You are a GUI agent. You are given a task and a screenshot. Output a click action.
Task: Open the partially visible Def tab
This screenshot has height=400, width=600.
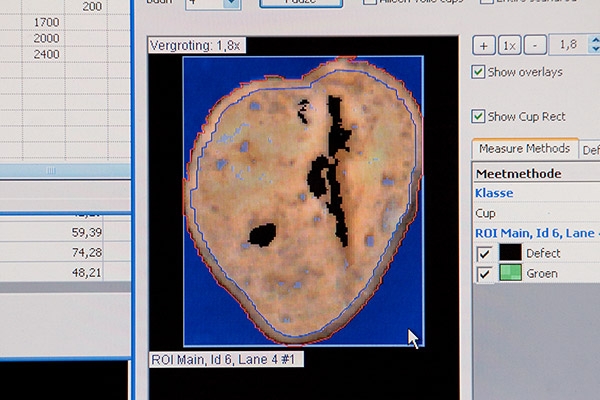[590, 150]
